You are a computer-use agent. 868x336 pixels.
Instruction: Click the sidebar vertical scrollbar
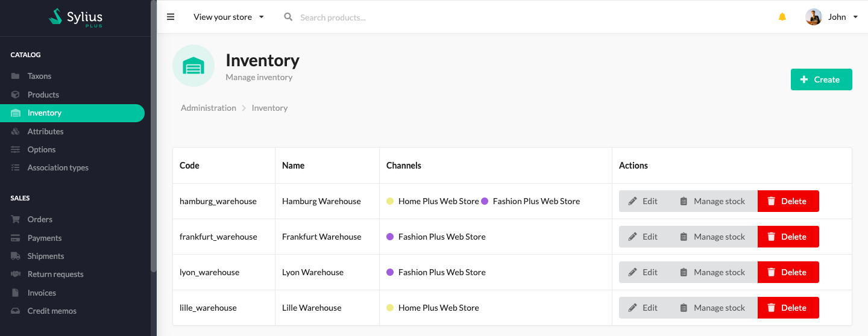tap(153, 135)
